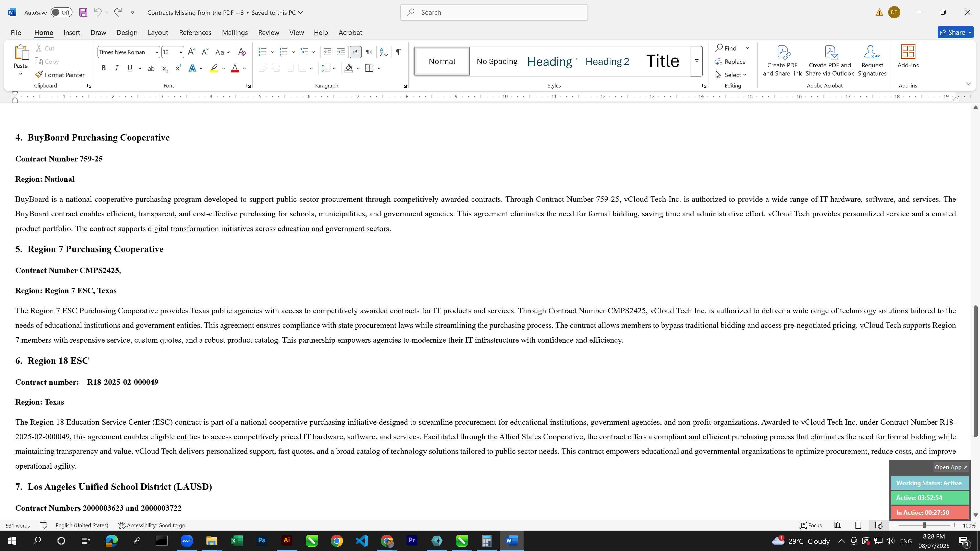Open the font size dropdown
The image size is (980, 551).
click(x=181, y=52)
